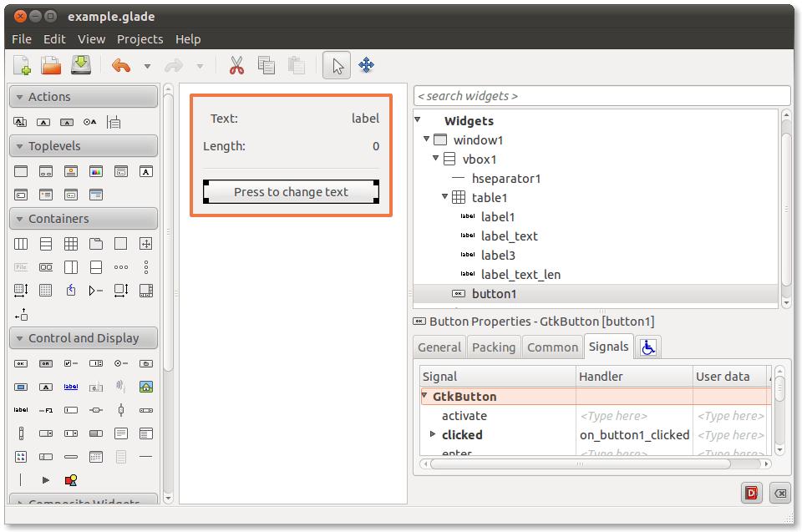Choose the Table container from the Containers palette
The image size is (802, 532).
[x=71, y=244]
